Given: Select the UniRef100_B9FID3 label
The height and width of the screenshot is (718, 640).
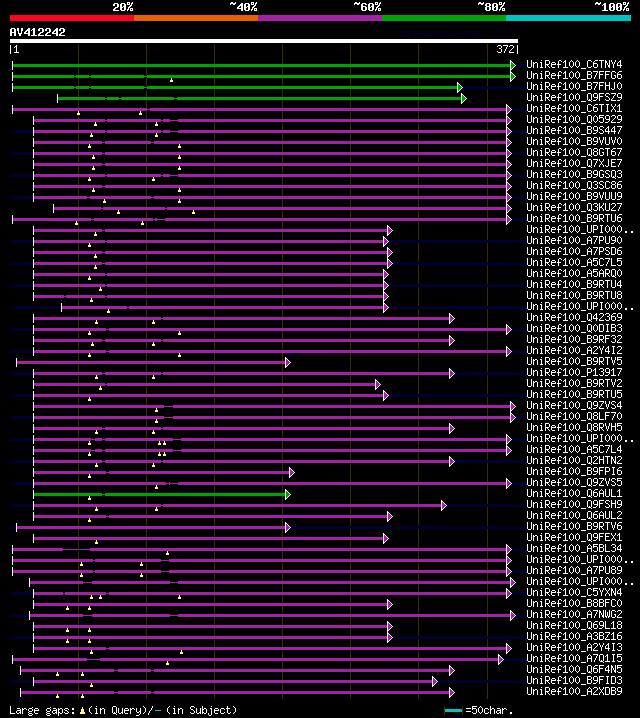Looking at the screenshot, I should click(x=574, y=680).
